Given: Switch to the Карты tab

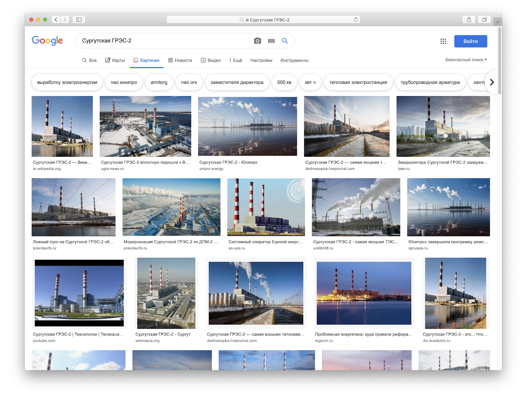Looking at the screenshot, I should point(115,60).
